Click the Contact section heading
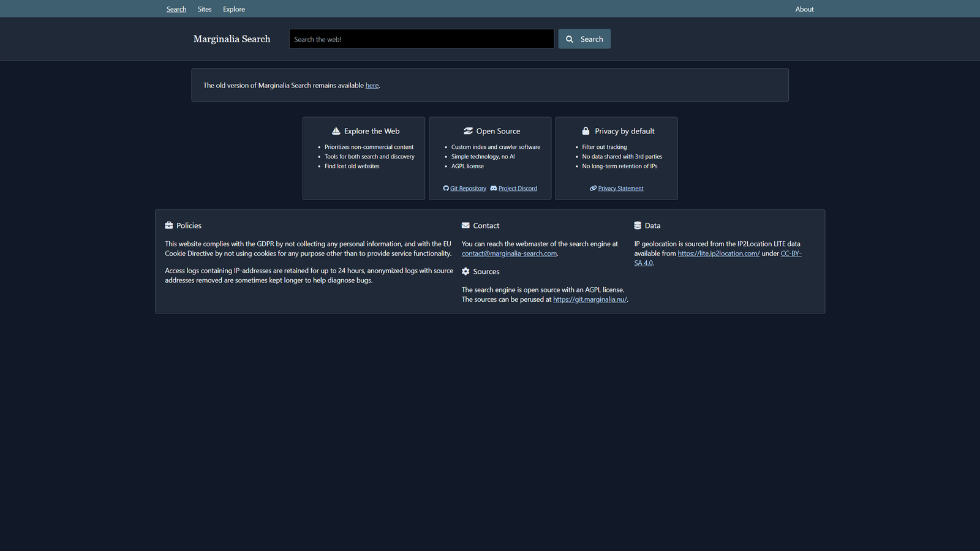This screenshot has width=980, height=551. (486, 226)
